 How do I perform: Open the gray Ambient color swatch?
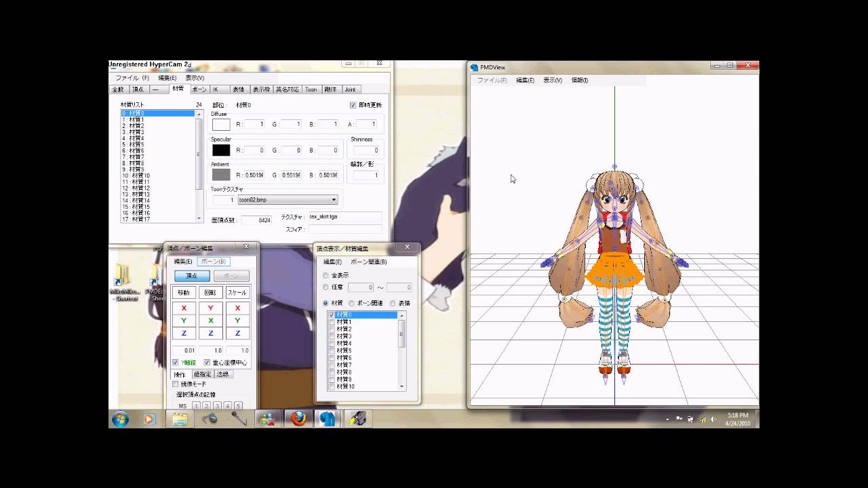221,175
